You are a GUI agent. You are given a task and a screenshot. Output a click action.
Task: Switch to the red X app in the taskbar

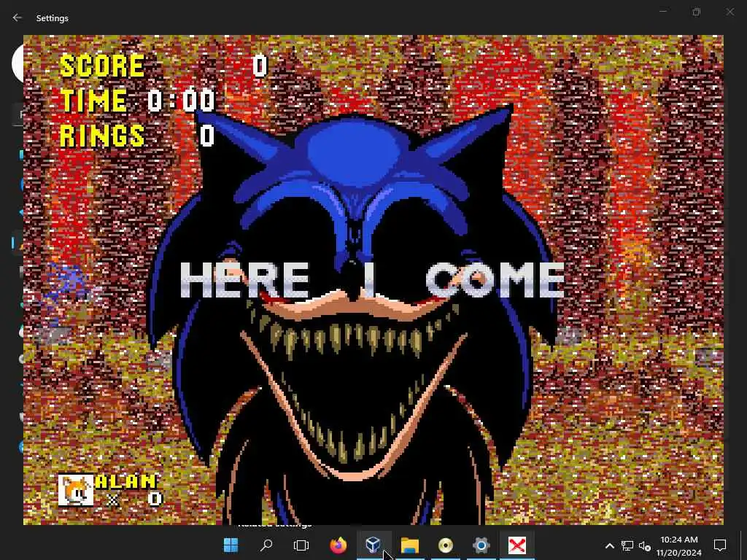click(517, 545)
